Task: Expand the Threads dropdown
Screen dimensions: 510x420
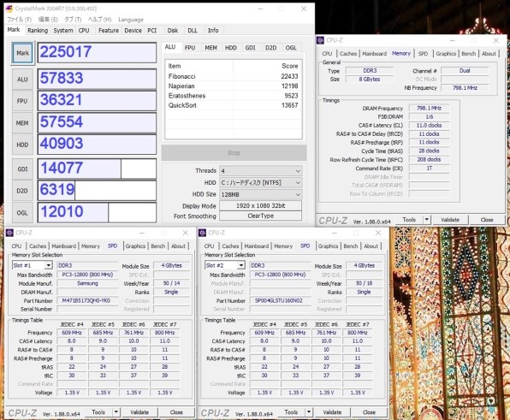Action: coord(261,171)
